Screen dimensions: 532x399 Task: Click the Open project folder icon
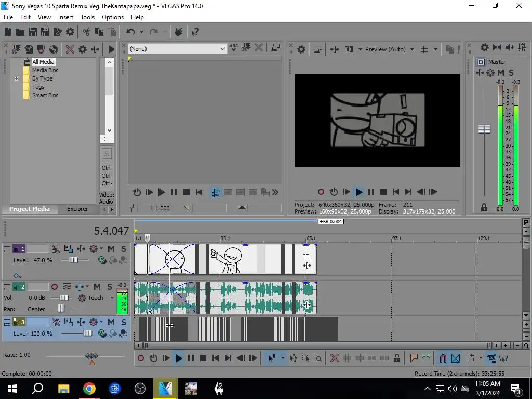point(20,32)
